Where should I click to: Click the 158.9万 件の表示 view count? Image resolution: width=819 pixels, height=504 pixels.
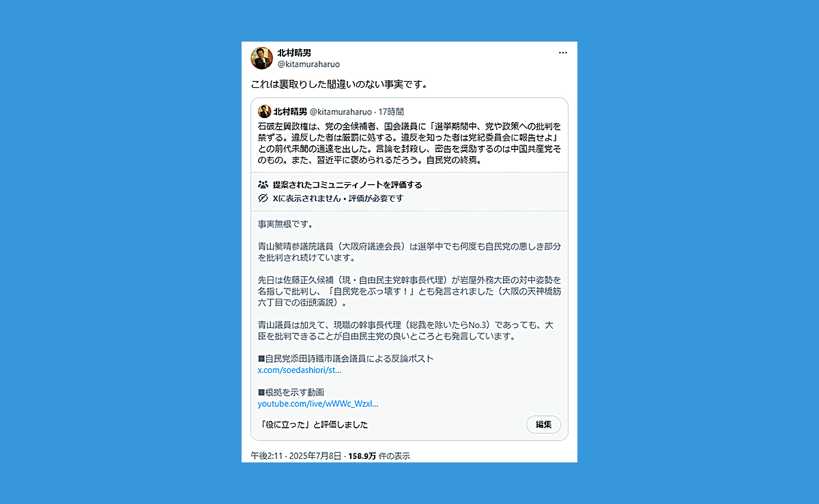click(379, 456)
